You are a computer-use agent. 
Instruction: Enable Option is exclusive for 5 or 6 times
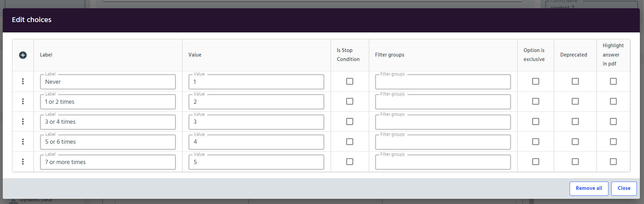tap(536, 142)
